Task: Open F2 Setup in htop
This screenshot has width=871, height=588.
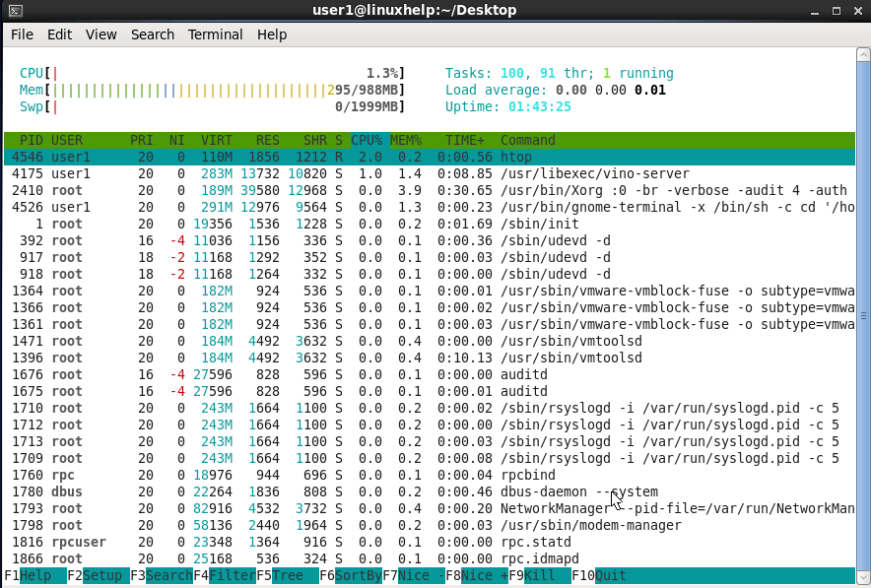Action: pos(99,575)
